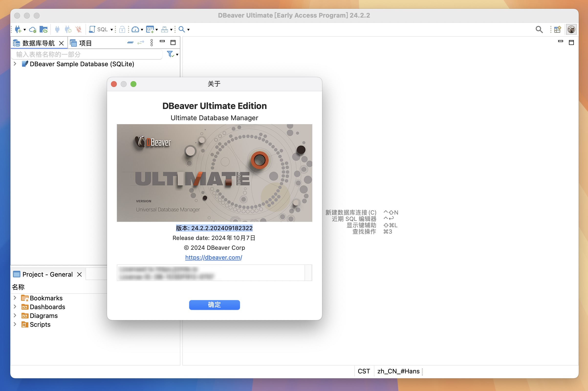The width and height of the screenshot is (588, 391).
Task: Expand the dashboard gauge dropdown arrow
Action: coord(142,30)
